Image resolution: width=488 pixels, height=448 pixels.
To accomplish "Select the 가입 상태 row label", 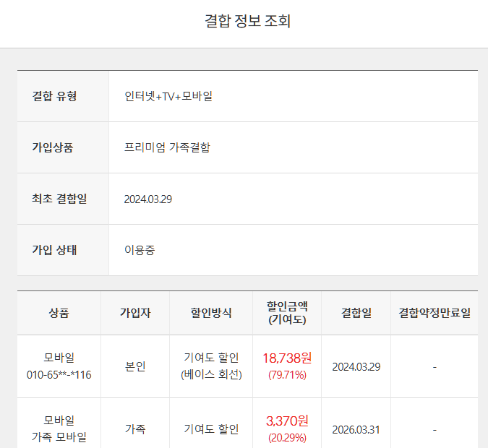I will point(54,250).
